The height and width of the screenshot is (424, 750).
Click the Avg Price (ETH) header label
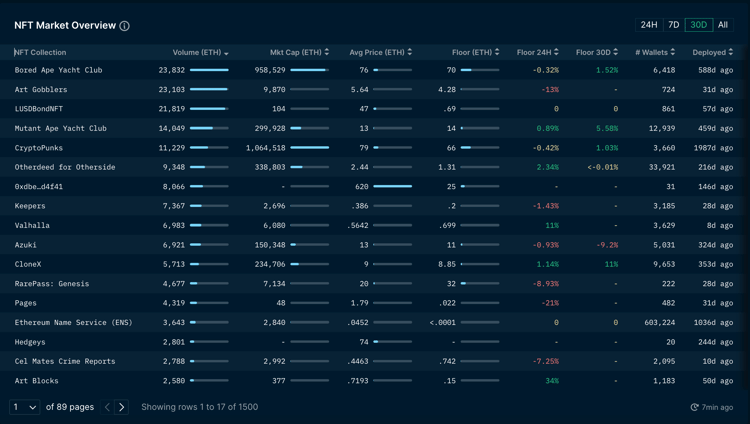[x=377, y=53]
